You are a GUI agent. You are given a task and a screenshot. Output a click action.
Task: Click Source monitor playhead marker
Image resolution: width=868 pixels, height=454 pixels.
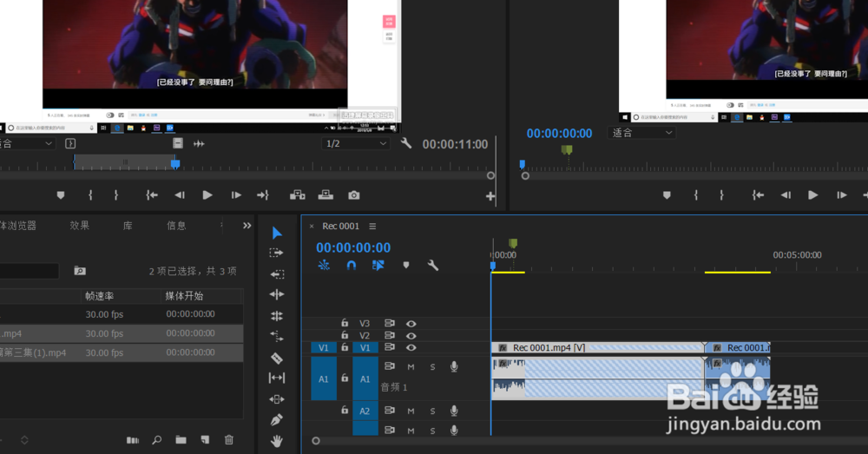tap(175, 164)
